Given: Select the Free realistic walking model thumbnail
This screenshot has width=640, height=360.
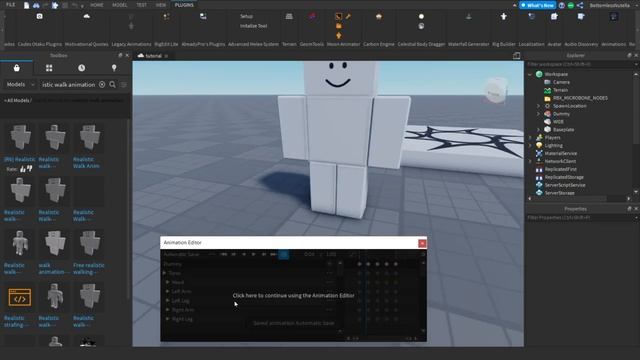Looking at the screenshot, I should pyautogui.click(x=89, y=244).
